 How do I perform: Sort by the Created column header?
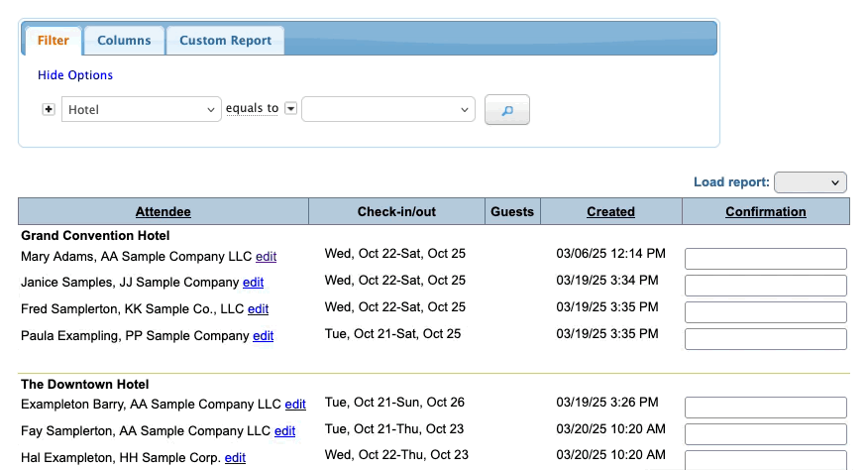[610, 211]
